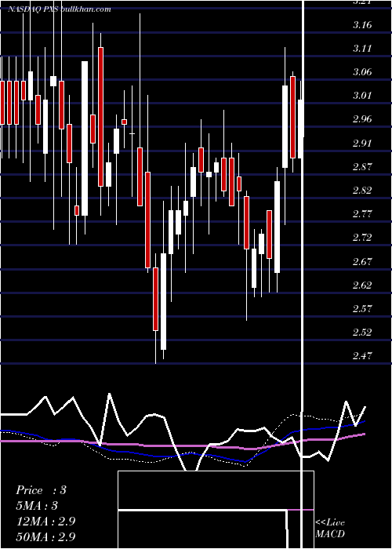This screenshot has height=549, width=392.
Task: Pick the 2.91 price axis value
Action: [362, 144]
